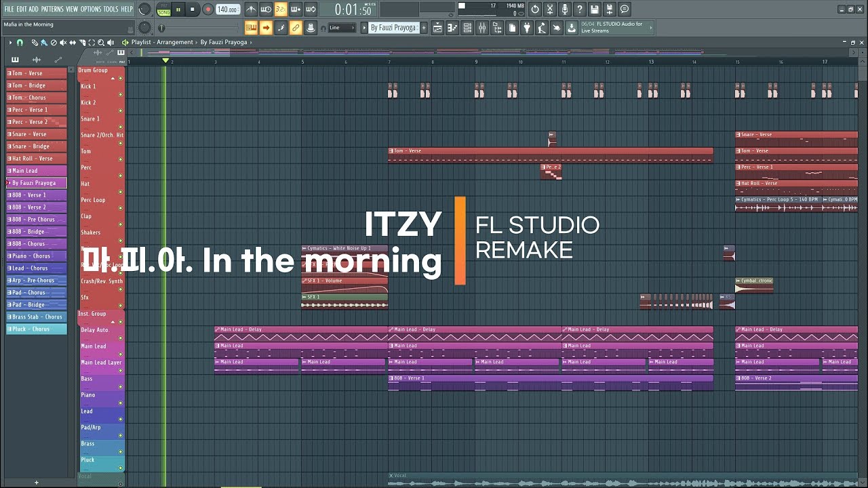This screenshot has height=488, width=868.
Task: Click the playlist view icon in toolbar
Action: [x=437, y=28]
